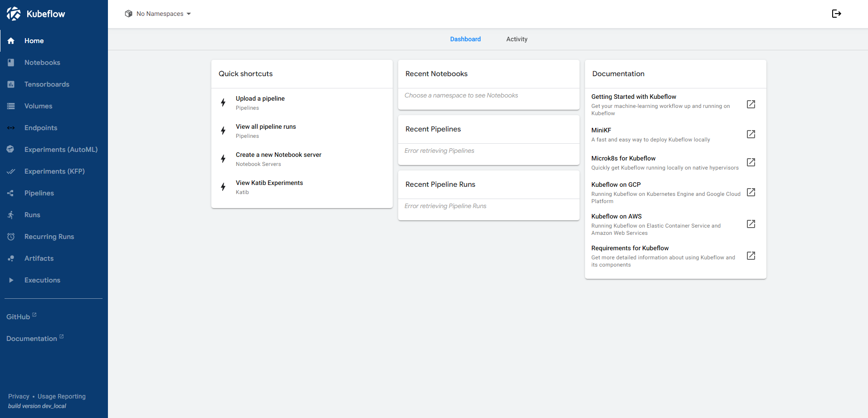The image size is (868, 418).
Task: Click the Recurring Runs alarm clock icon
Action: point(11,237)
